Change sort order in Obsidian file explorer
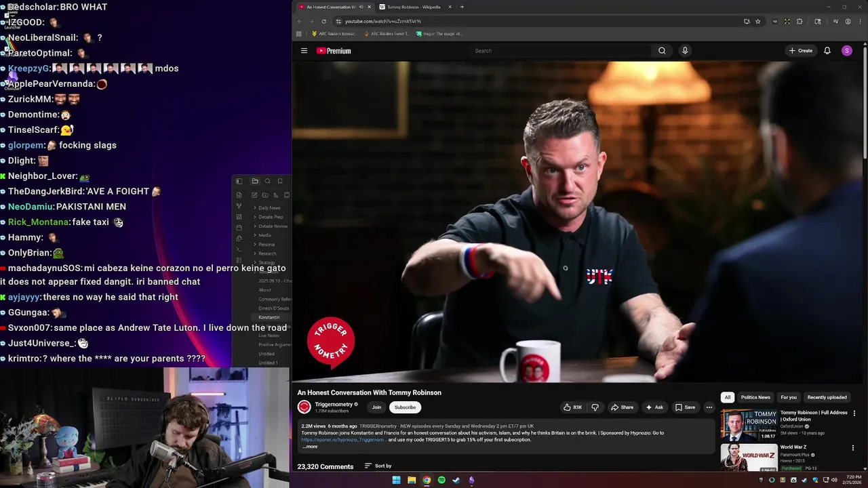The height and width of the screenshot is (488, 868). (x=276, y=195)
